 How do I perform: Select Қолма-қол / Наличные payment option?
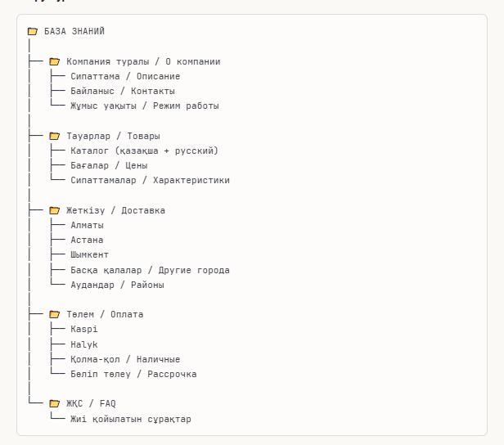click(125, 359)
